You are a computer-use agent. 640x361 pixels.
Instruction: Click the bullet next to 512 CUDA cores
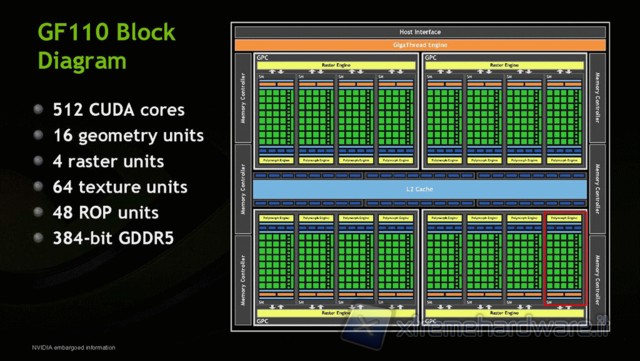[38, 109]
